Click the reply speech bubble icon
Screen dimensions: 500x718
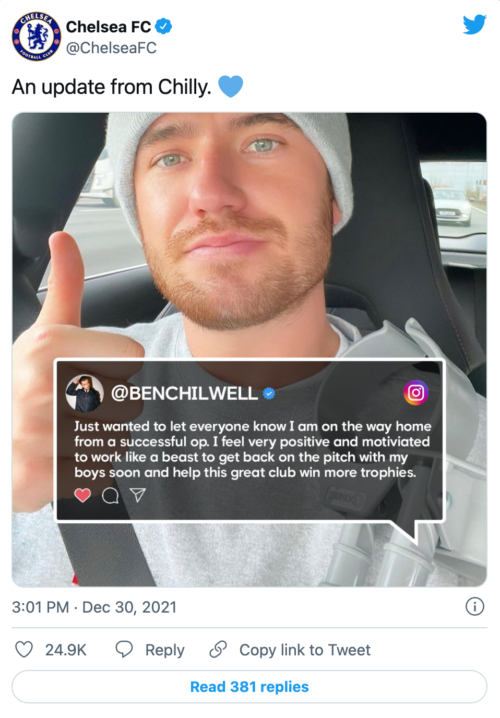click(124, 649)
